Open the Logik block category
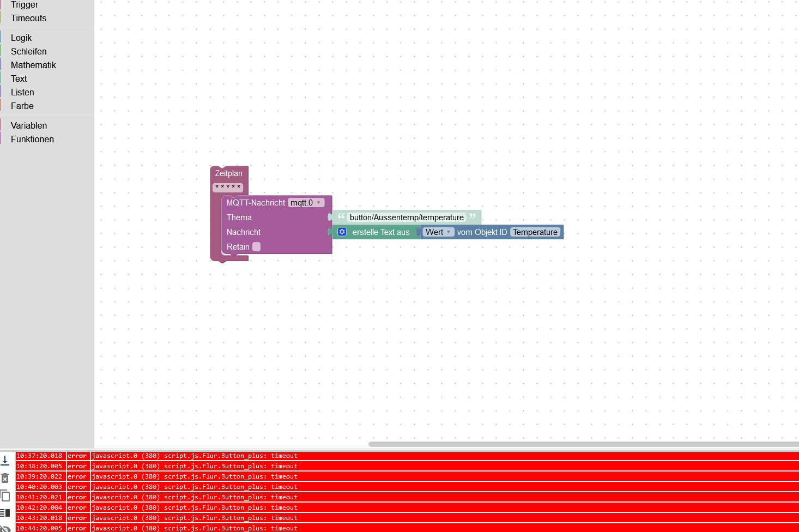The image size is (799, 532). pyautogui.click(x=21, y=38)
